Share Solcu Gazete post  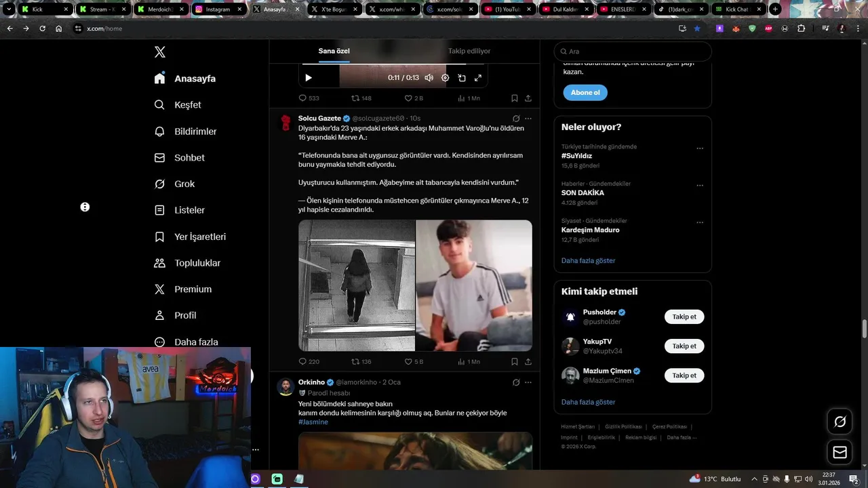pos(528,362)
